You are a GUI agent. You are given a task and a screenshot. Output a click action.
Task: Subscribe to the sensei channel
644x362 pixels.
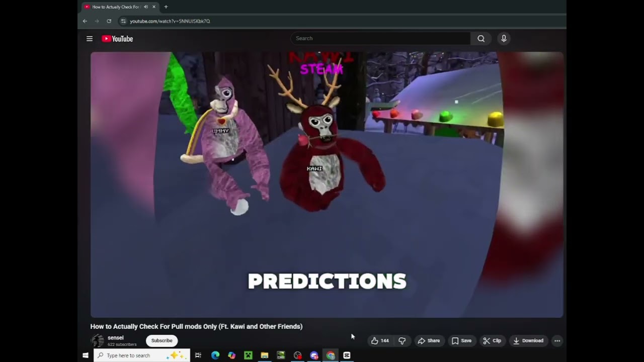162,340
